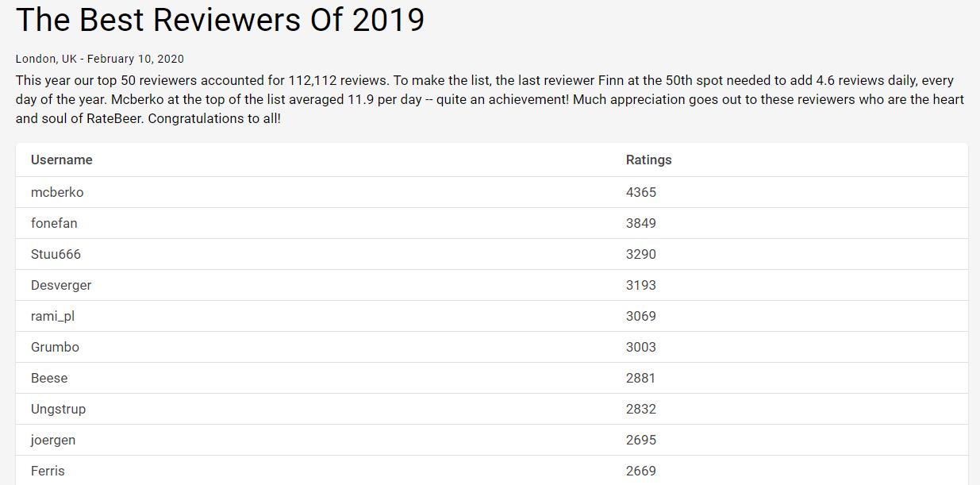This screenshot has height=485, width=980.
Task: Click the 'London, UK - February 10, 2020' dateline
Action: [x=100, y=59]
